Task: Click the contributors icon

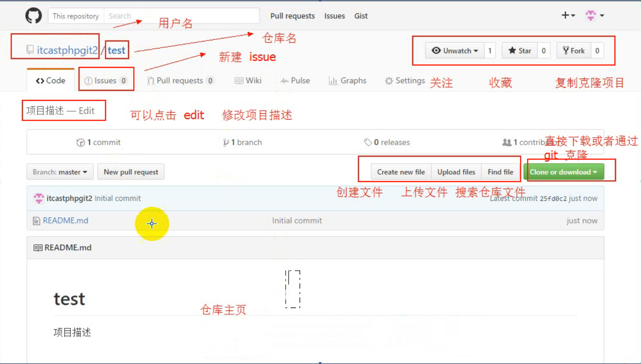Action: [507, 142]
